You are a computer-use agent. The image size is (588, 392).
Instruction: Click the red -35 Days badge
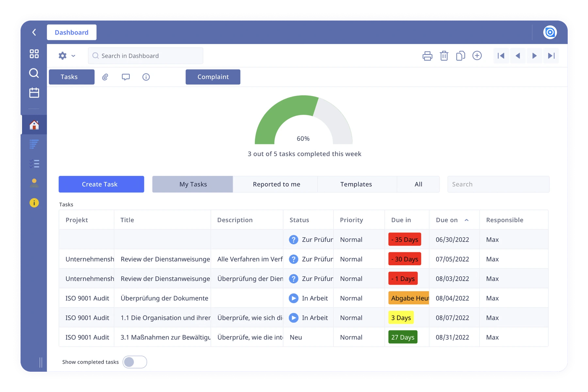click(405, 239)
